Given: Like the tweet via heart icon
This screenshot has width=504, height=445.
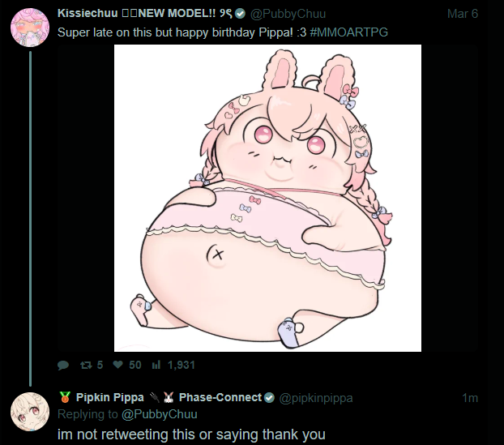Looking at the screenshot, I should [118, 365].
